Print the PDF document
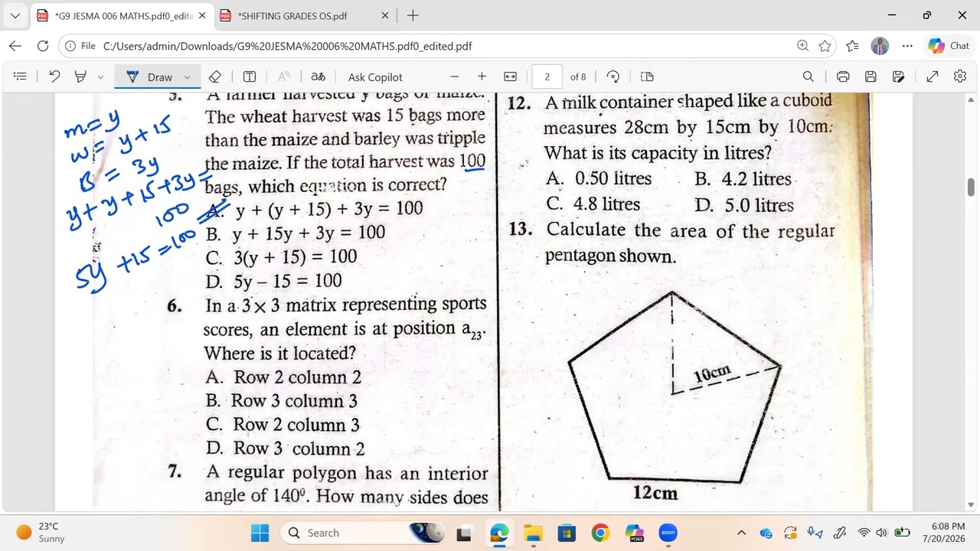 (x=843, y=77)
